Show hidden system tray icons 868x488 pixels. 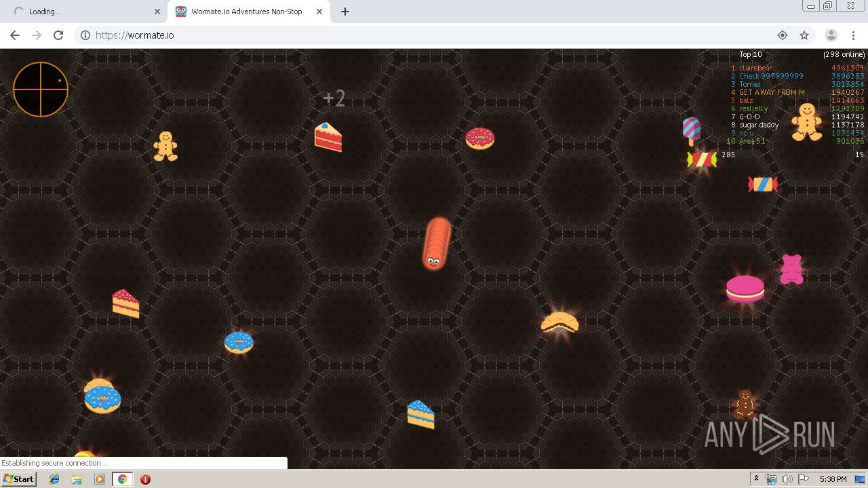click(757, 479)
